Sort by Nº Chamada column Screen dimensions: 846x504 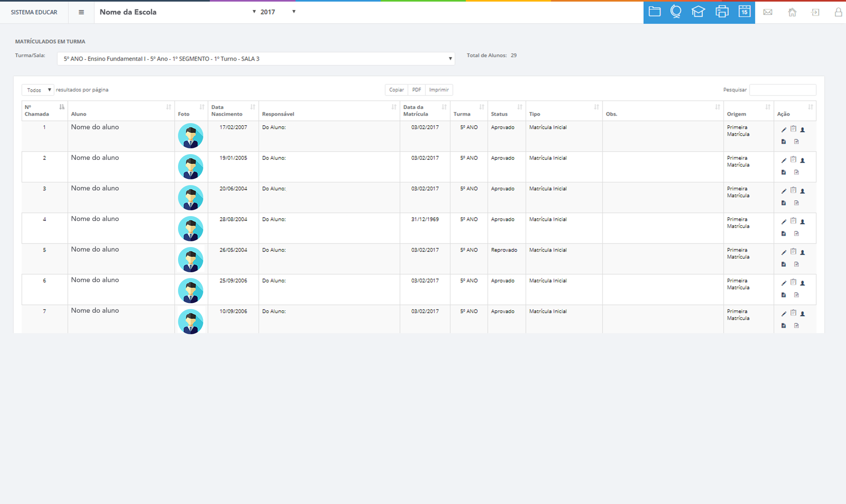tap(45, 111)
